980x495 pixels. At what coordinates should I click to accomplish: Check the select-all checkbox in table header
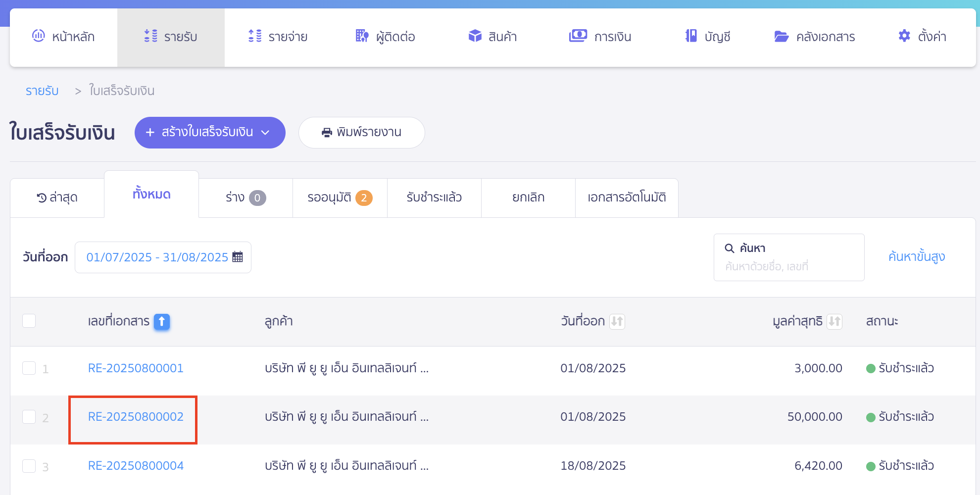click(29, 321)
